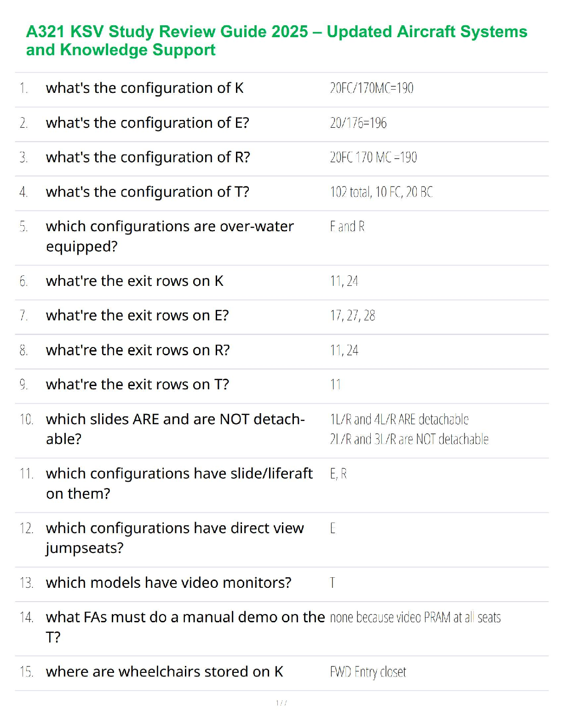Select the answer "none because video PRAM at all seats"

[415, 617]
